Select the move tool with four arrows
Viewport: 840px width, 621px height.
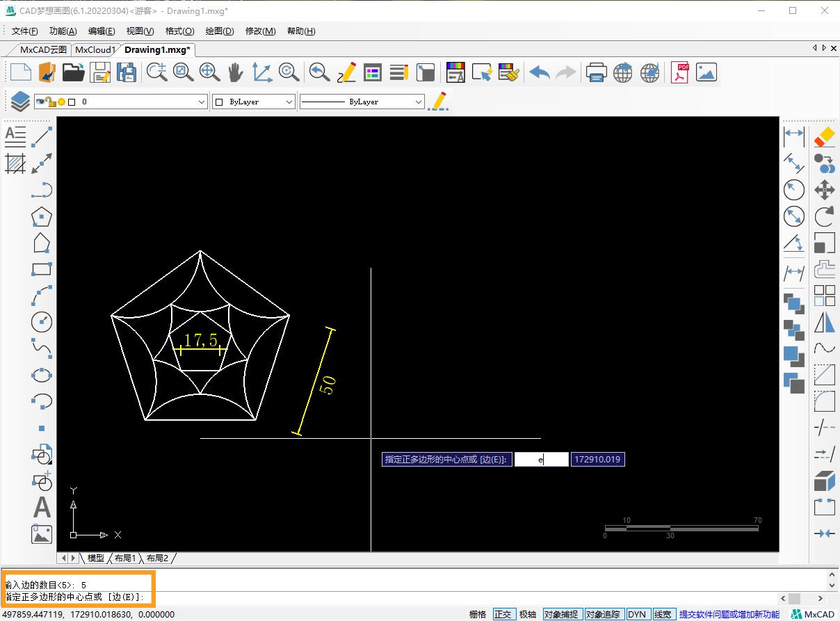click(x=824, y=189)
